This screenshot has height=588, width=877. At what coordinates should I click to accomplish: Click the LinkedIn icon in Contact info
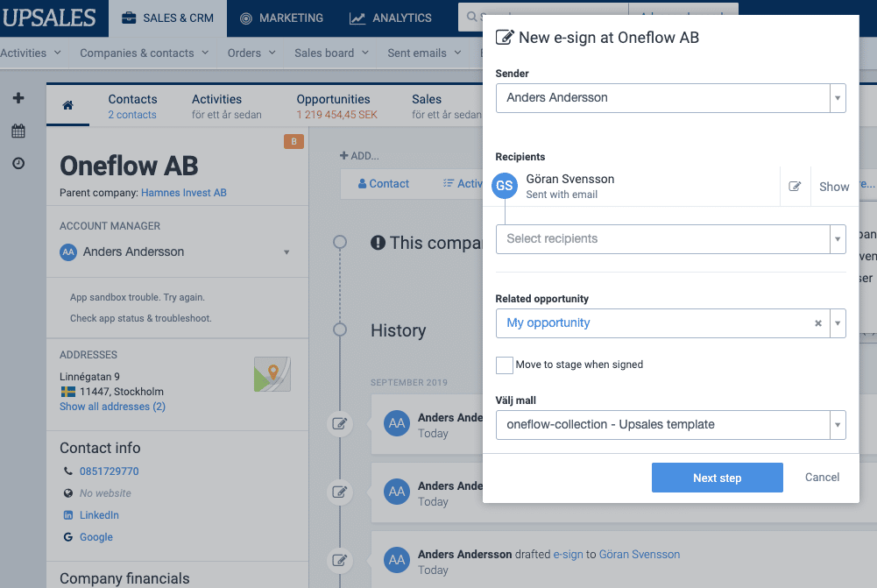[68, 515]
